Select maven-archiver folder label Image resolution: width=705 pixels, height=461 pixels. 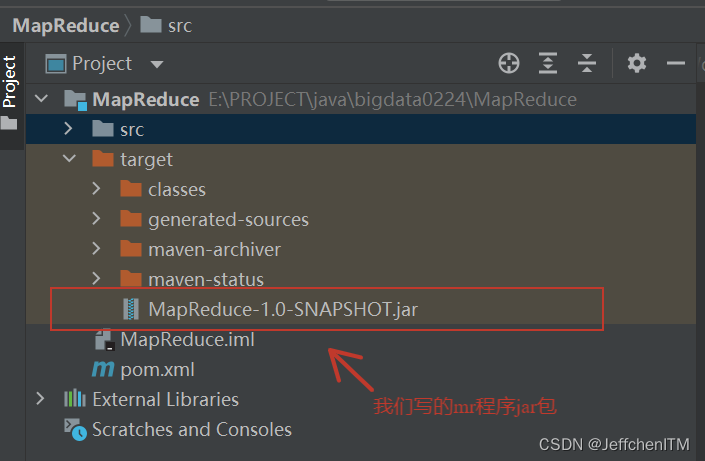pyautogui.click(x=214, y=250)
